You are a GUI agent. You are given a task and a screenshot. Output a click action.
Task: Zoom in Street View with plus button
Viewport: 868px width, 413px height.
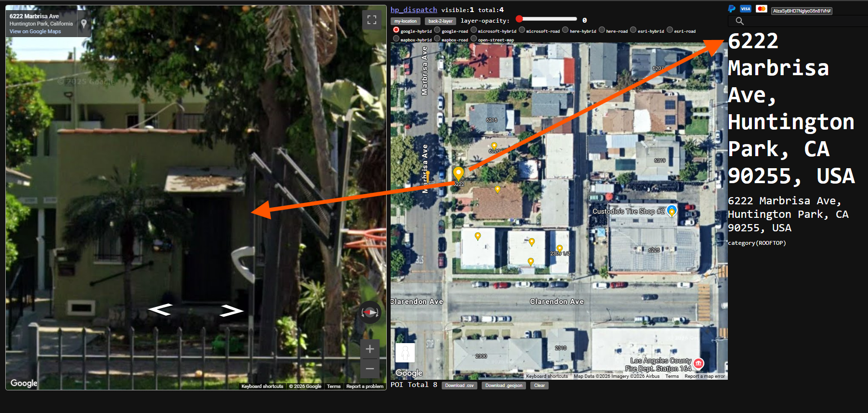click(x=369, y=349)
